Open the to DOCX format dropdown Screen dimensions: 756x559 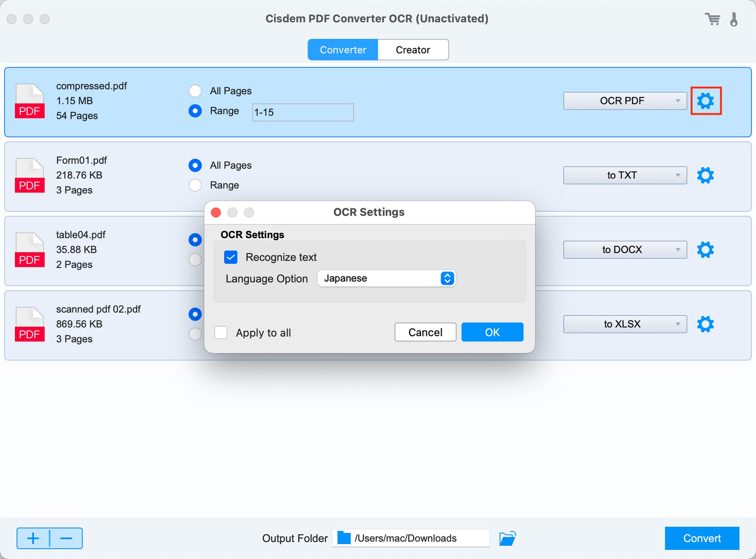[625, 250]
